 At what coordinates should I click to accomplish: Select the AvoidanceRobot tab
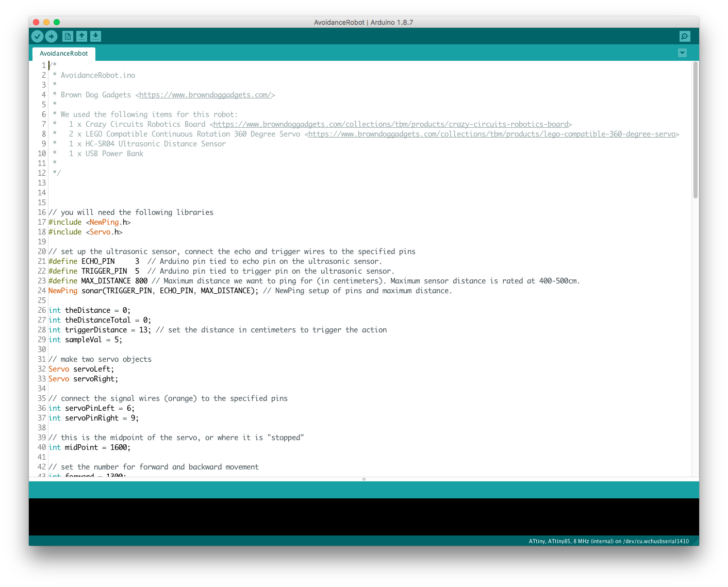click(x=63, y=53)
